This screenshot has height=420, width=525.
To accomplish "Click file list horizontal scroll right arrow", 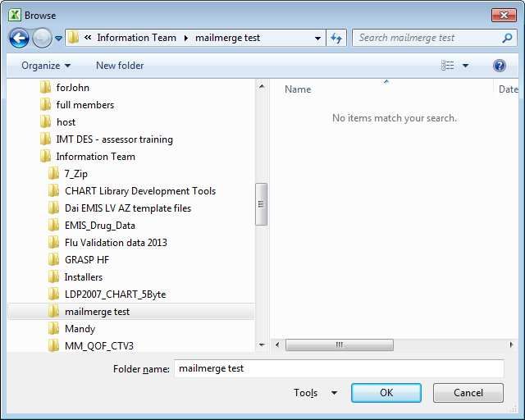I will click(511, 345).
